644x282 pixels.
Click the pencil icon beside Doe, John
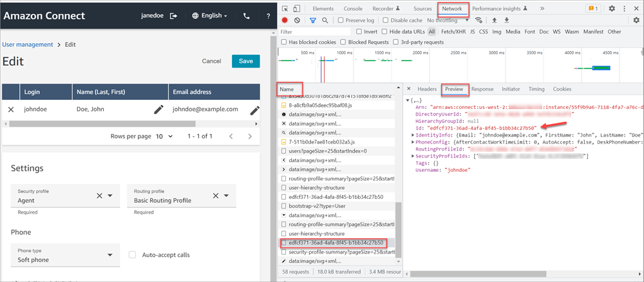tap(158, 109)
